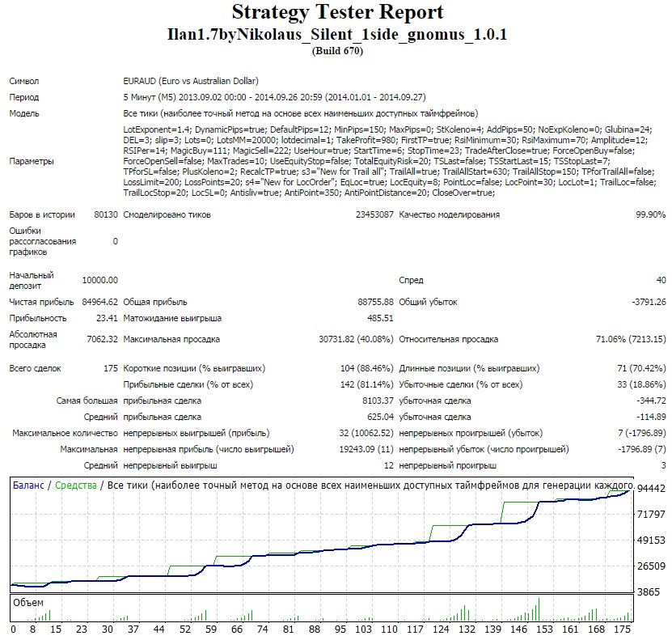Viewport: 672px width, 636px height.
Task: Click the total trades value 175
Action: coord(111,368)
